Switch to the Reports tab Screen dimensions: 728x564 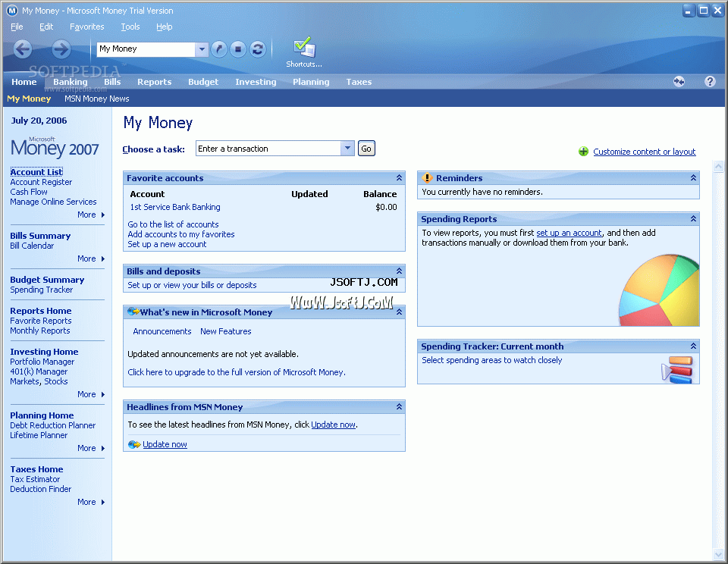coord(154,82)
